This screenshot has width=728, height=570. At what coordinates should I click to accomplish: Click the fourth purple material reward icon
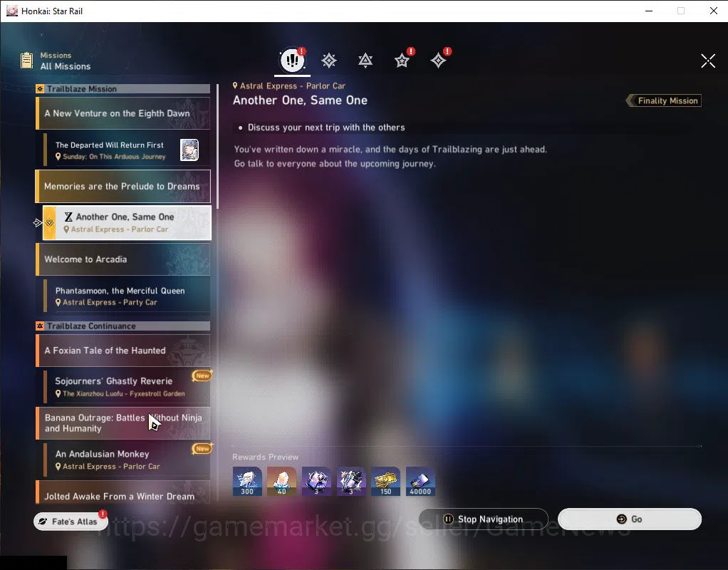(x=351, y=481)
